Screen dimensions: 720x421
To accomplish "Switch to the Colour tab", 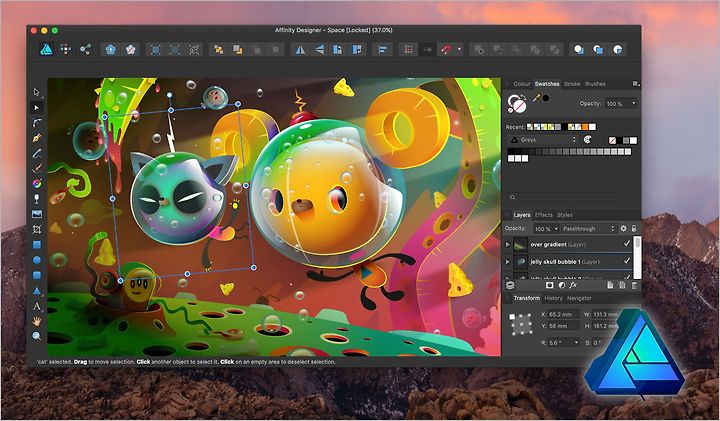I will click(522, 84).
